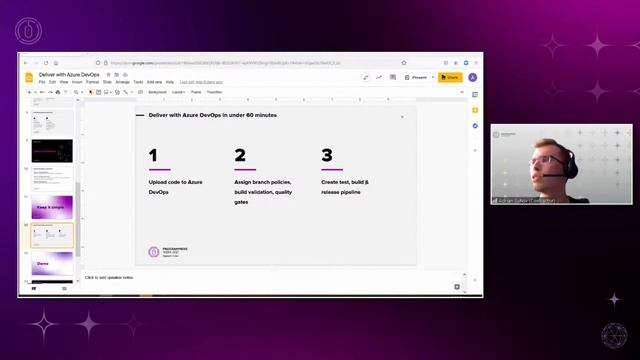This screenshot has width=640, height=360.
Task: Open the Insert menu
Action: pos(77,82)
